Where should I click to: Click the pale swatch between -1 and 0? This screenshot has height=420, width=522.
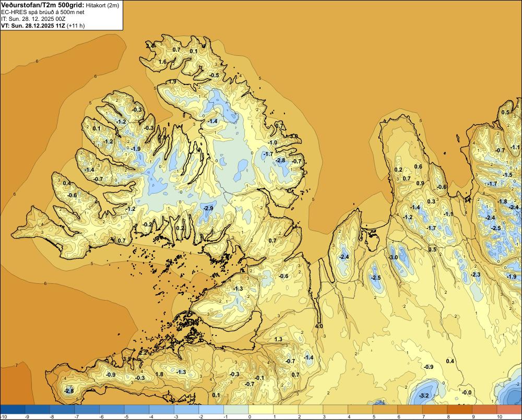[x=236, y=409]
